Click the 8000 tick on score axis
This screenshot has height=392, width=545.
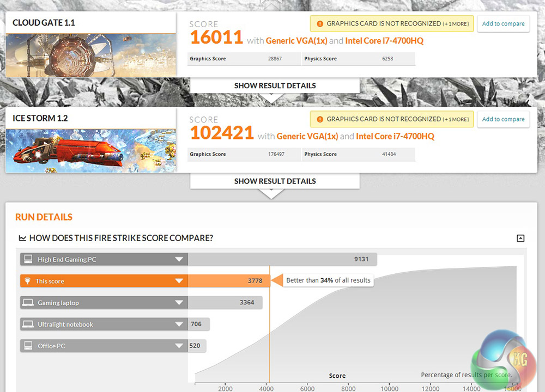[x=348, y=389]
